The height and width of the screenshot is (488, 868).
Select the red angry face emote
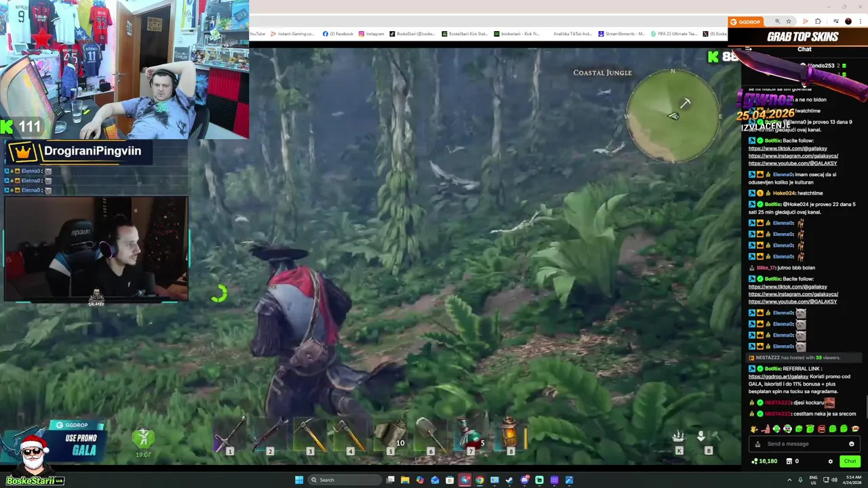[821, 428]
